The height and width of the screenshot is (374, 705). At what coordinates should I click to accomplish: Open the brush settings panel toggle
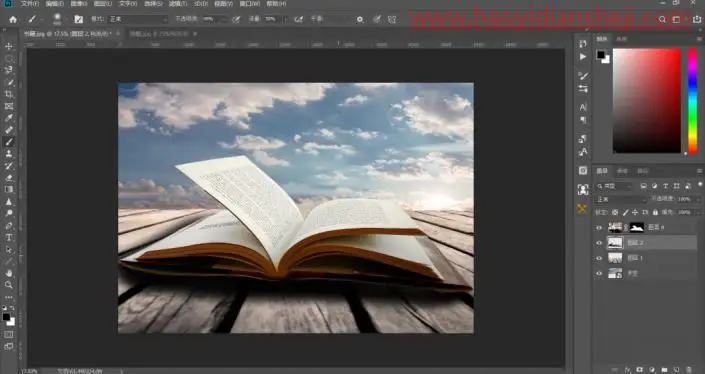79,19
